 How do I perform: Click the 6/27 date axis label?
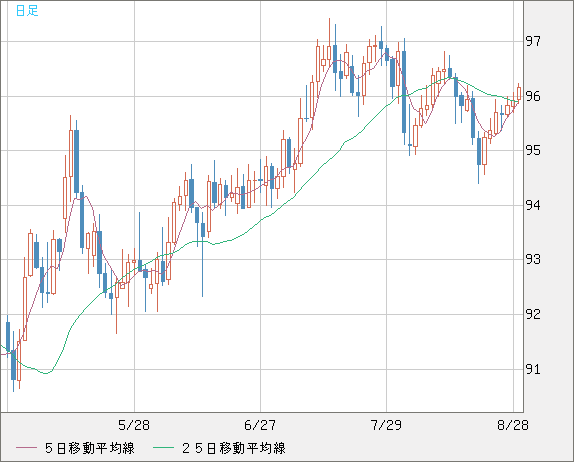click(x=260, y=425)
